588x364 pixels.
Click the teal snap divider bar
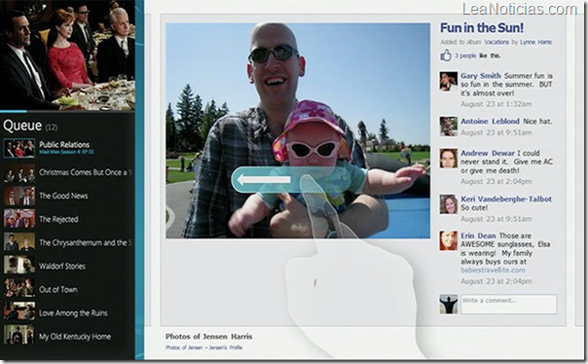point(139,180)
